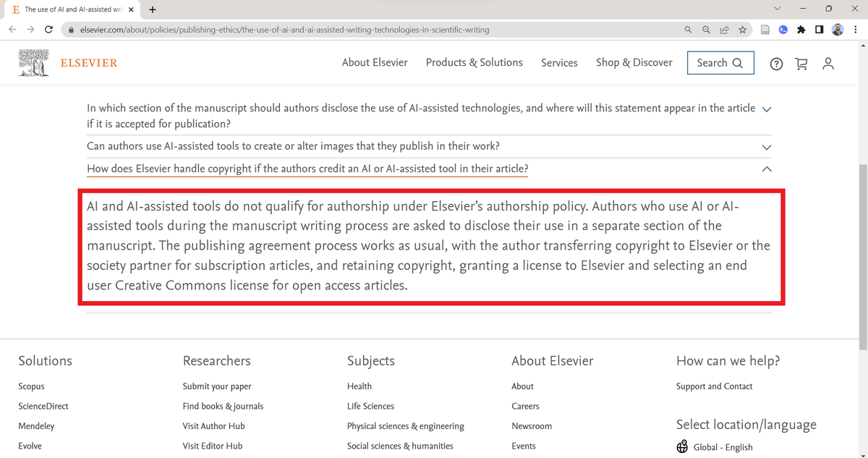This screenshot has width=868, height=458.
Task: Click the globe language icon
Action: [x=682, y=446]
